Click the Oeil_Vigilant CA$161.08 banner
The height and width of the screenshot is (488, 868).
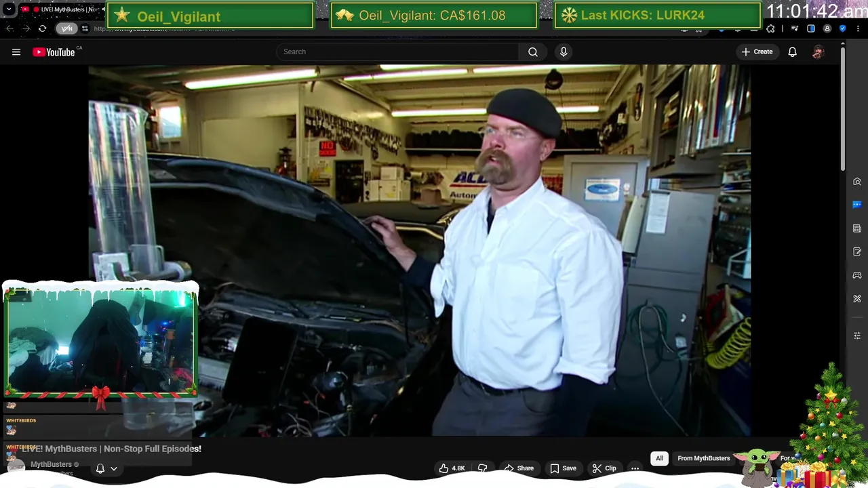tap(433, 16)
